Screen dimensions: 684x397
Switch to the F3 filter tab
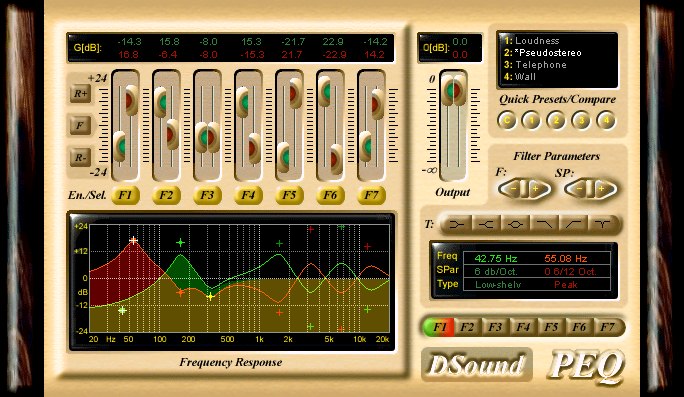pos(495,327)
